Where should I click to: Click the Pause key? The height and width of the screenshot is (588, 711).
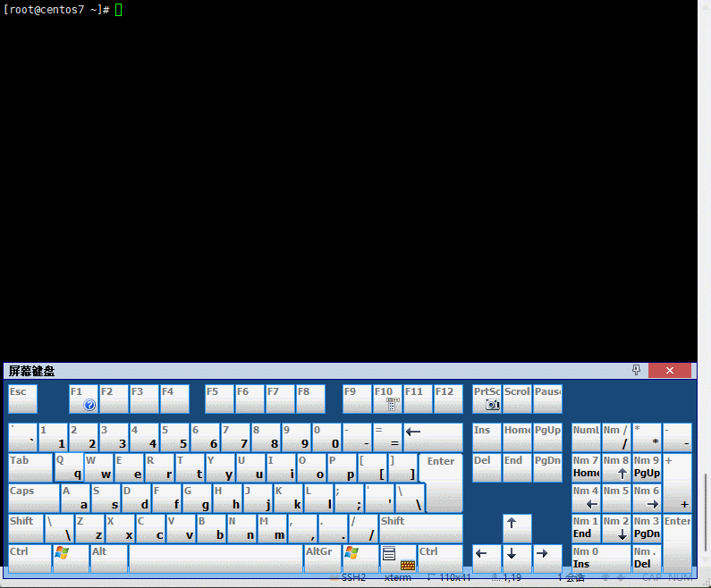[x=547, y=399]
